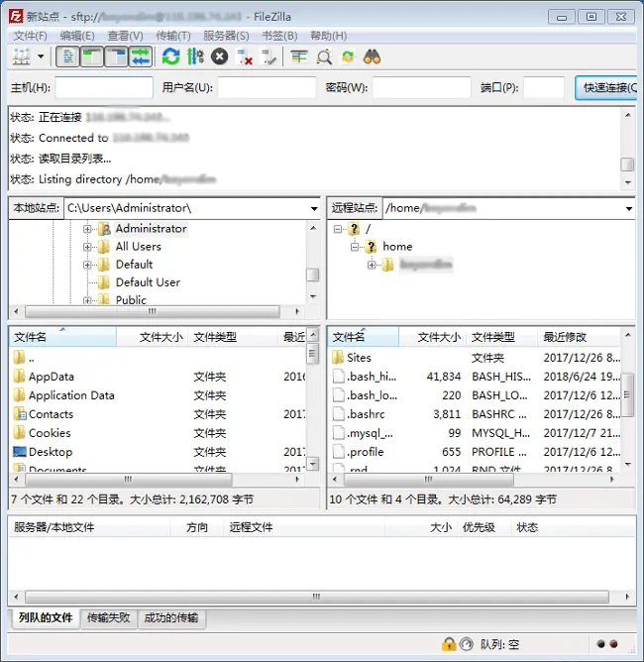Toggle the message log display

point(67,56)
